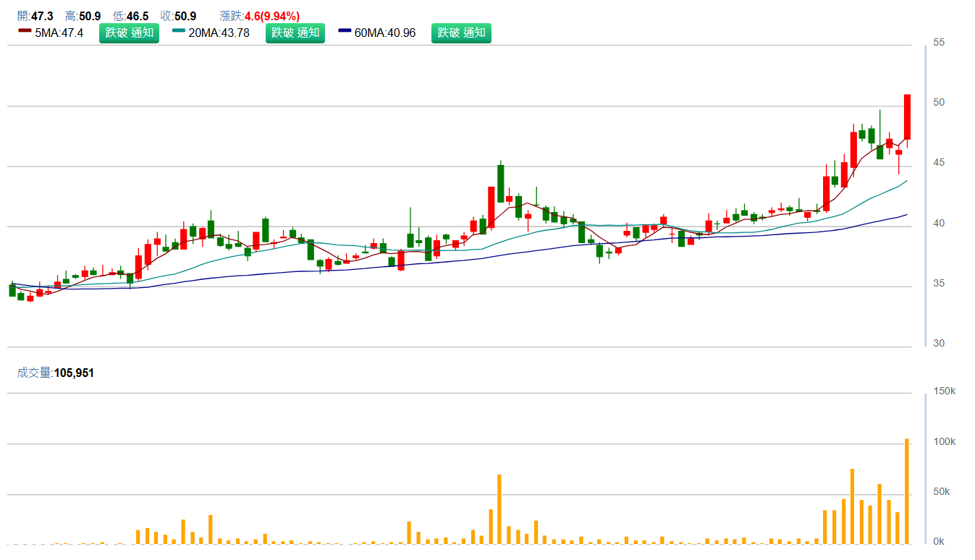This screenshot has width=975, height=560.
Task: Click the tallest volume bar at far right
Action: tap(907, 491)
